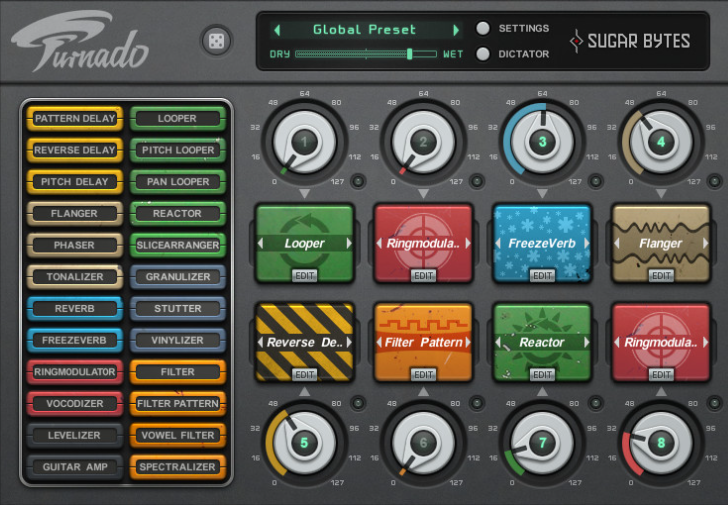
Task: Open EDIT on the Reactor pad
Action: click(542, 374)
